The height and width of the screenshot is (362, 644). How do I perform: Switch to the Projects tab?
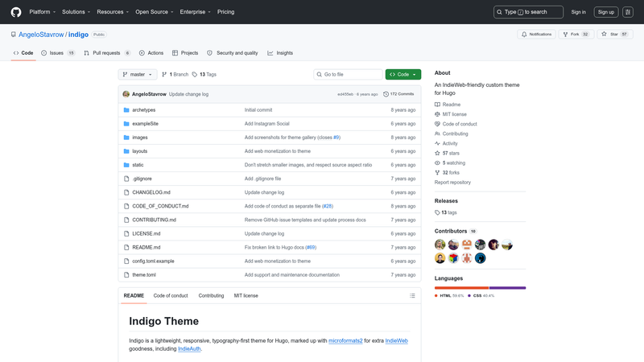[185, 53]
